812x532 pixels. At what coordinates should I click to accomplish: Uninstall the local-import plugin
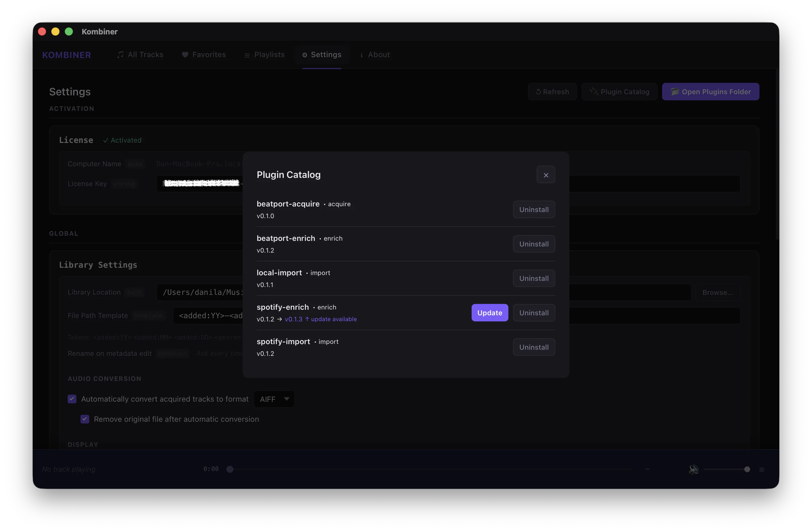click(x=533, y=279)
